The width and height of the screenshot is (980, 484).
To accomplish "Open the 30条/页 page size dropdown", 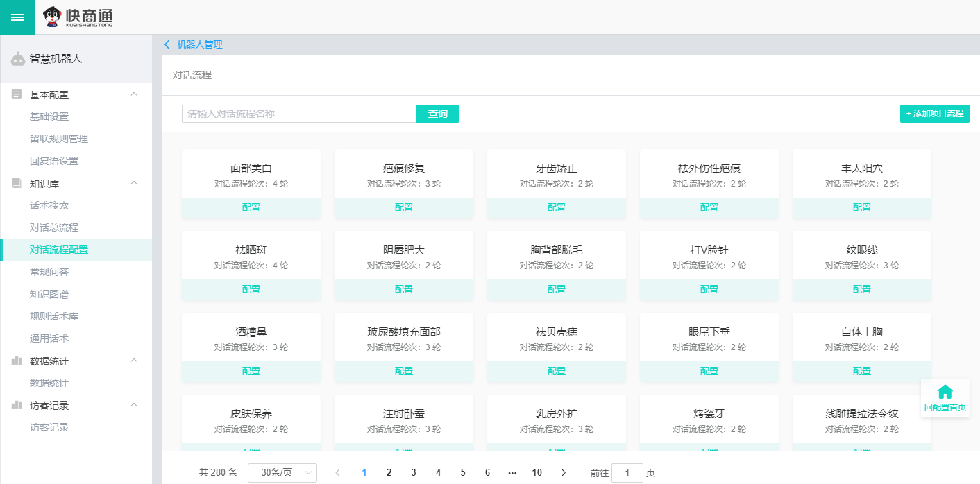I will [282, 473].
